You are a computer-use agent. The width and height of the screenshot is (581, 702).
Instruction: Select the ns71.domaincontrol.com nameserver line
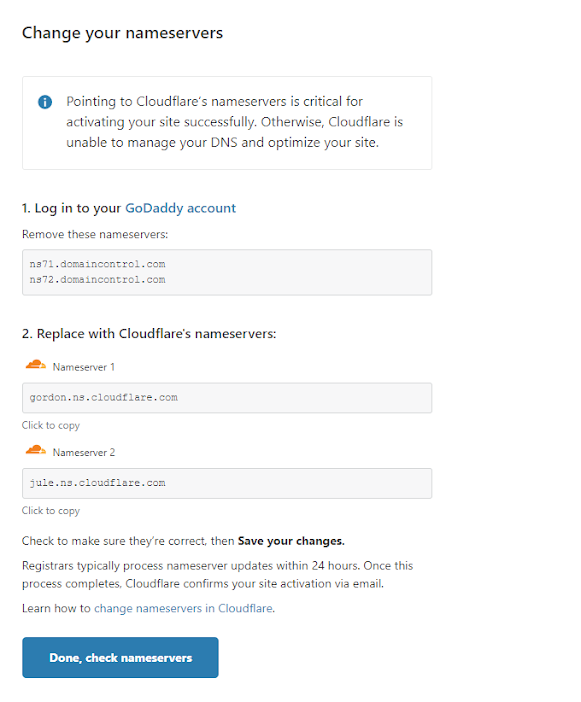click(x=98, y=264)
